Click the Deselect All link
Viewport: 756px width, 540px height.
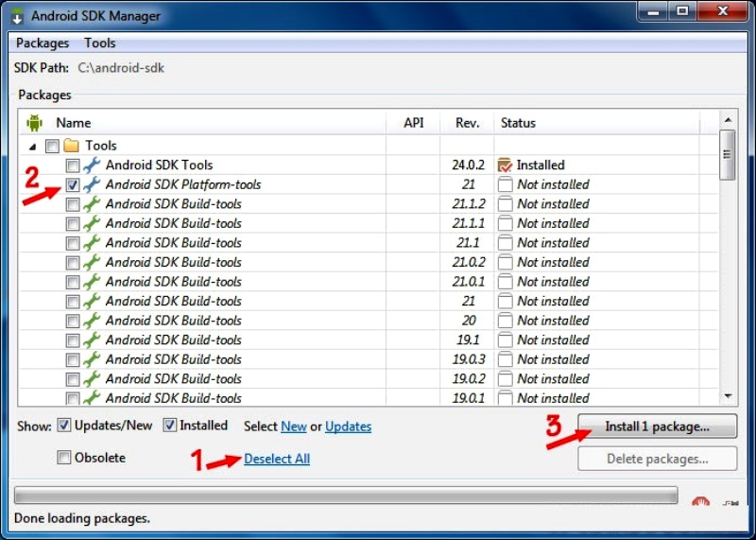pyautogui.click(x=277, y=459)
